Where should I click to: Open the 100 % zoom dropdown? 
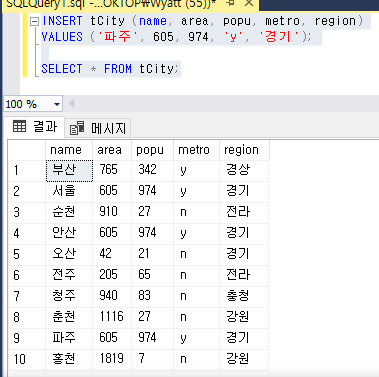[x=57, y=105]
